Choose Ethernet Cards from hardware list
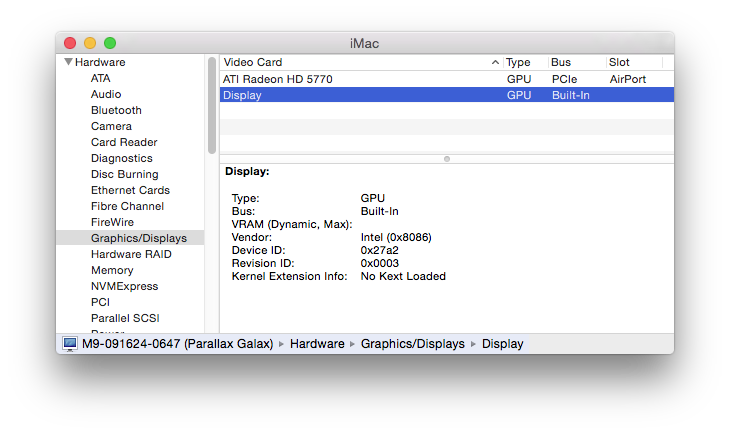The width and height of the screenshot is (730, 434). point(130,190)
